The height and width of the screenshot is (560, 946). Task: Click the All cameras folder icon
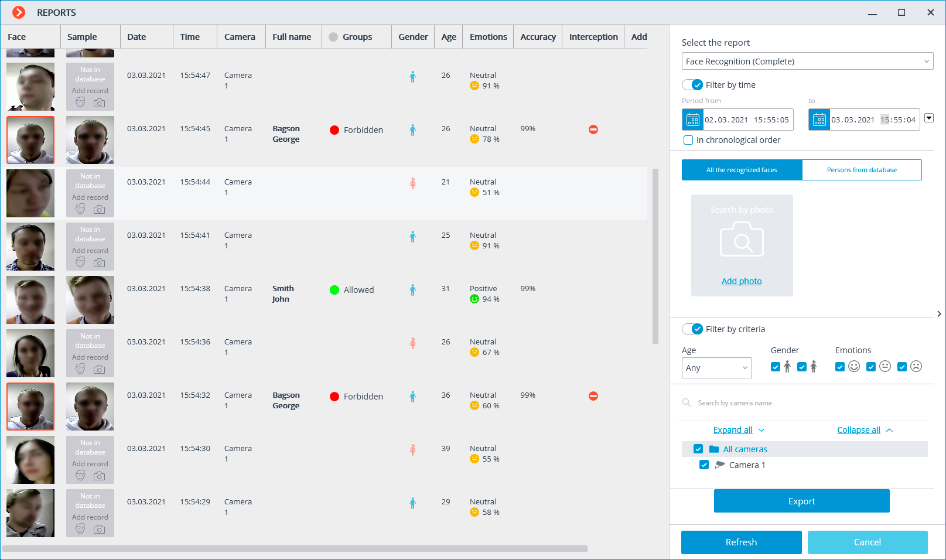pyautogui.click(x=714, y=449)
